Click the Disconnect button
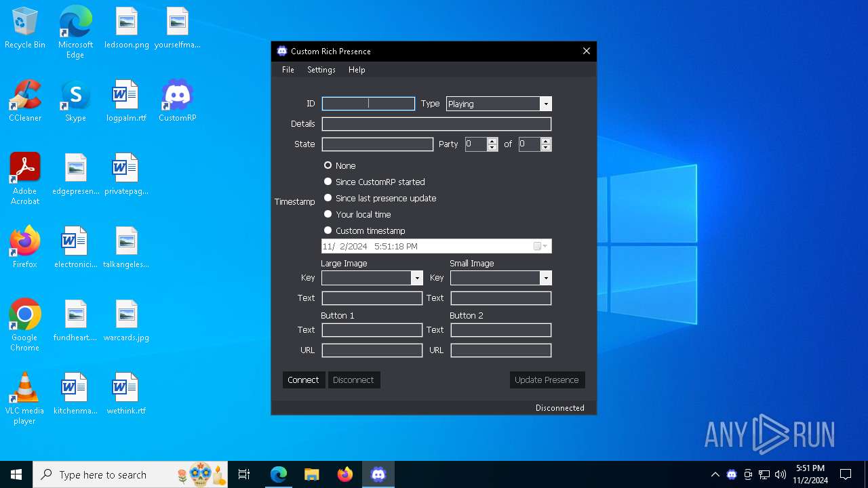Viewport: 868px width, 488px height. [x=353, y=380]
